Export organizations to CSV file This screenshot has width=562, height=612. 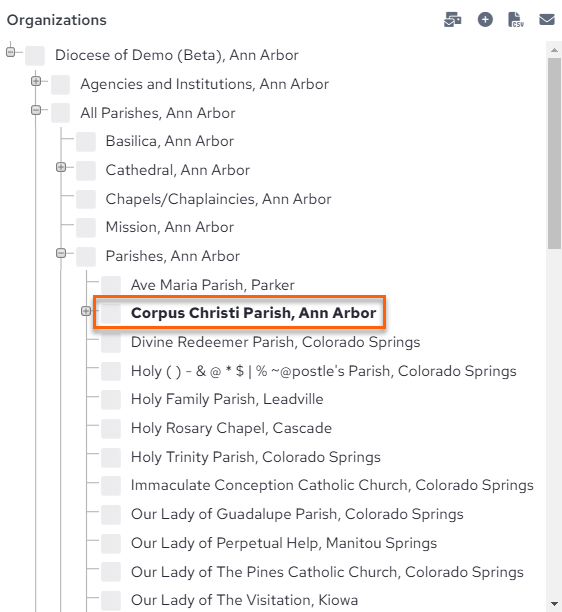516,20
